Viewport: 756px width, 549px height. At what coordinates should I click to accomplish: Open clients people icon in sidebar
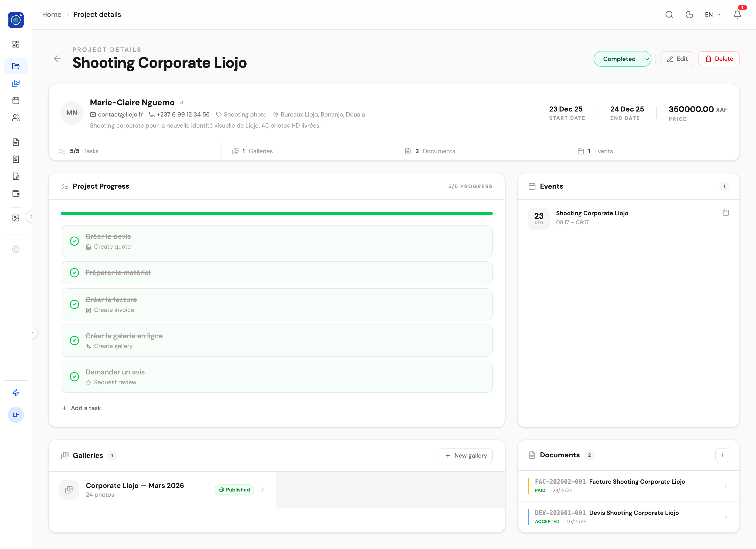16,118
